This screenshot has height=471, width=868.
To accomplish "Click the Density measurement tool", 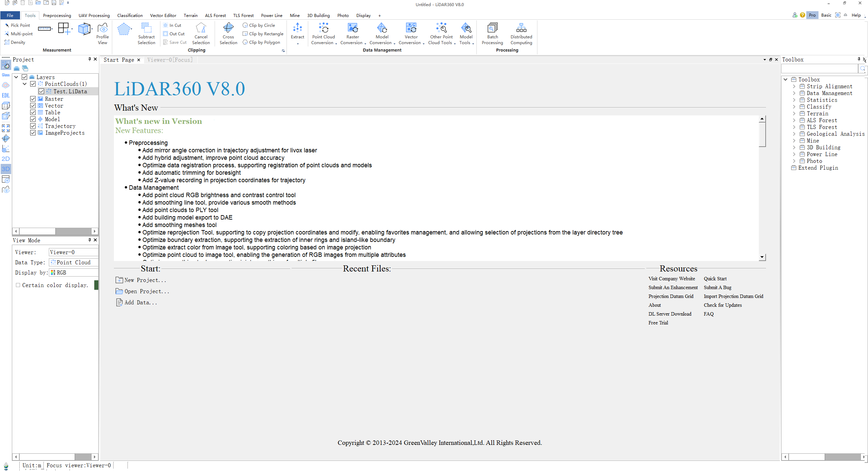I will point(15,42).
